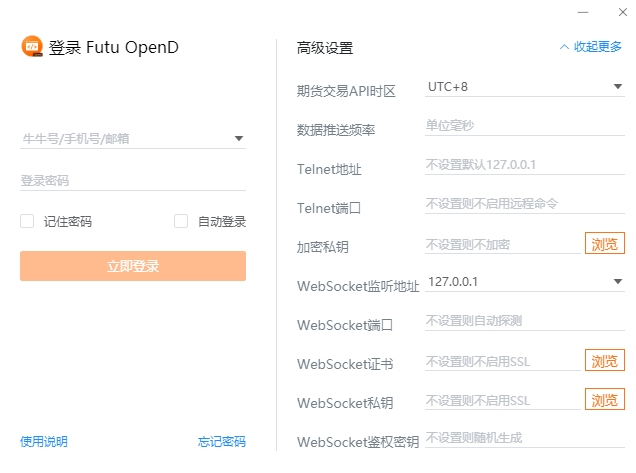Collapse advanced settings via 收起更多
The image size is (636, 473).
tap(591, 47)
